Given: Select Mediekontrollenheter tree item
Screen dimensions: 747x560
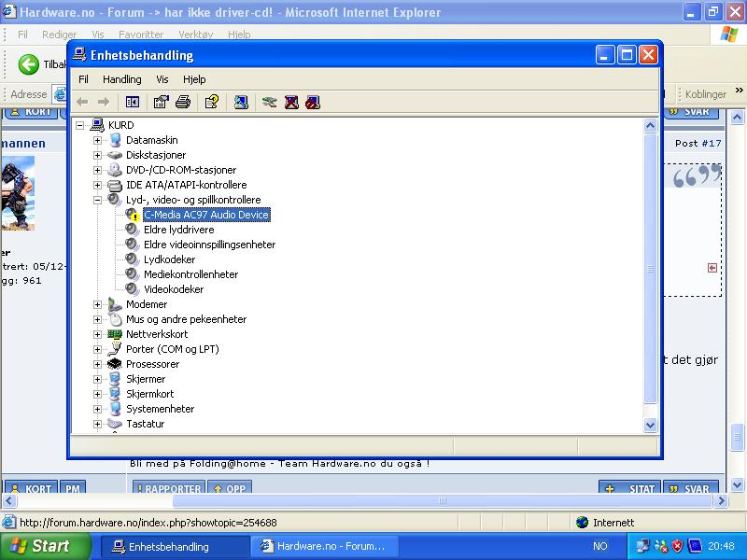Looking at the screenshot, I should [x=191, y=274].
